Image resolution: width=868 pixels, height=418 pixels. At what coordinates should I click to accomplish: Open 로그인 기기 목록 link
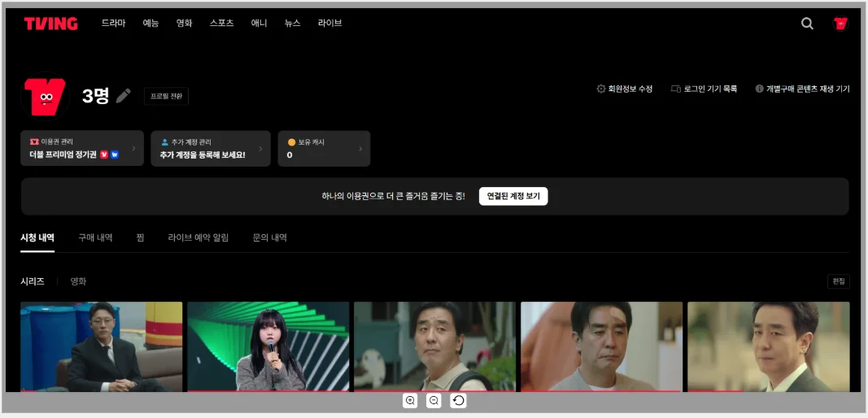(711, 89)
